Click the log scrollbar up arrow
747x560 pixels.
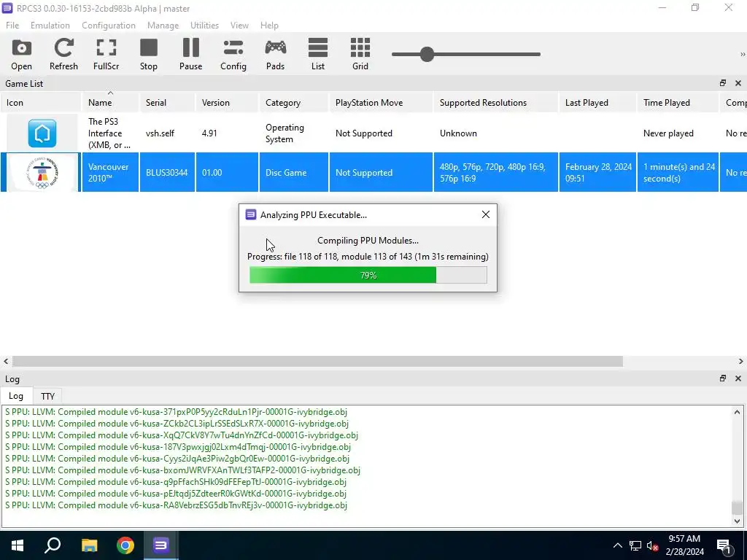point(737,412)
